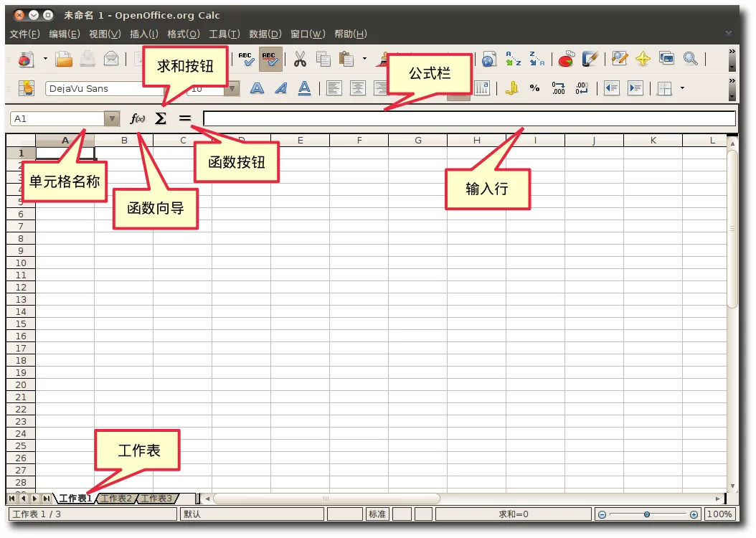
Task: Jump to first sheet tab button
Action: point(11,499)
